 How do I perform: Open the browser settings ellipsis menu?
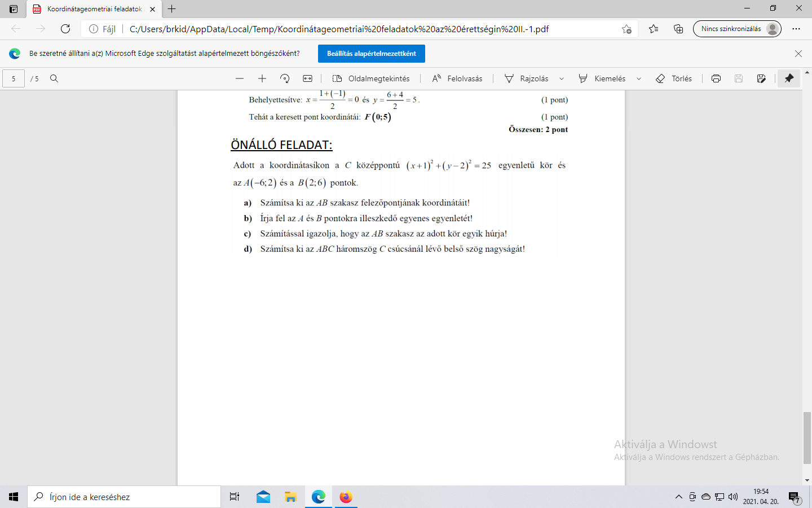tap(796, 29)
